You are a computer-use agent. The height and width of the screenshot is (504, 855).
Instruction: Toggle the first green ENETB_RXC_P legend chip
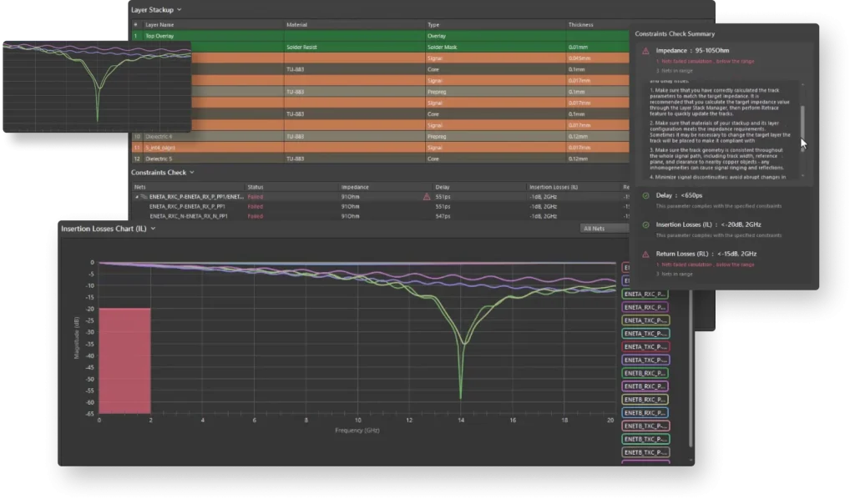(645, 372)
